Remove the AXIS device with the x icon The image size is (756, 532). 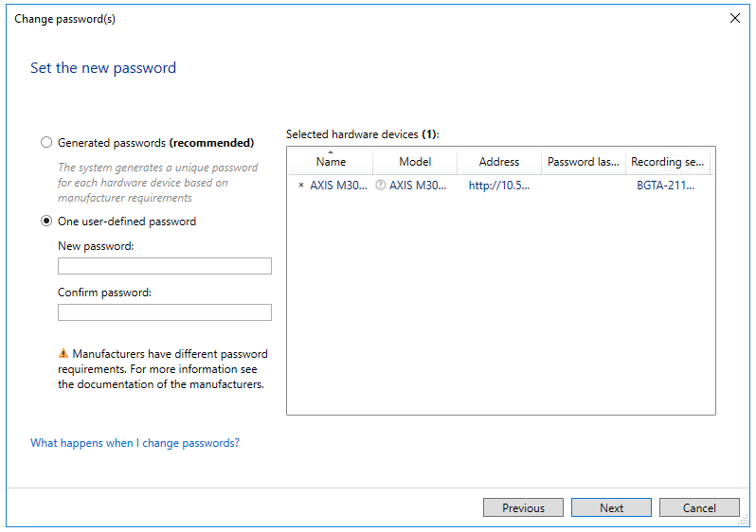point(301,186)
